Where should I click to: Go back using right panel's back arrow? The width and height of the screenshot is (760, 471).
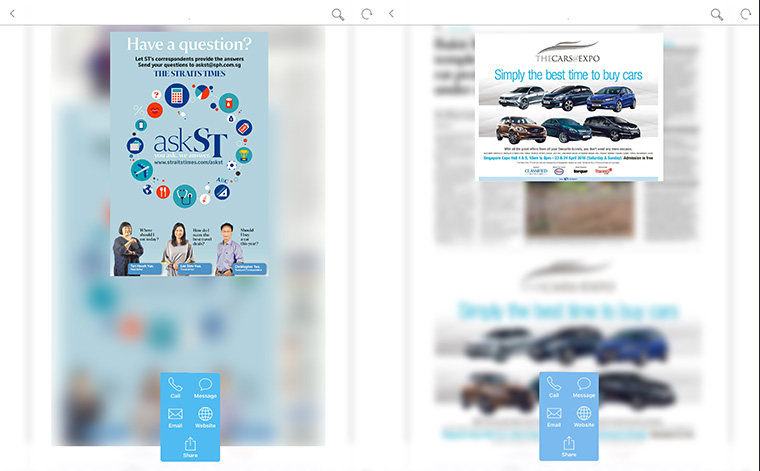click(391, 14)
